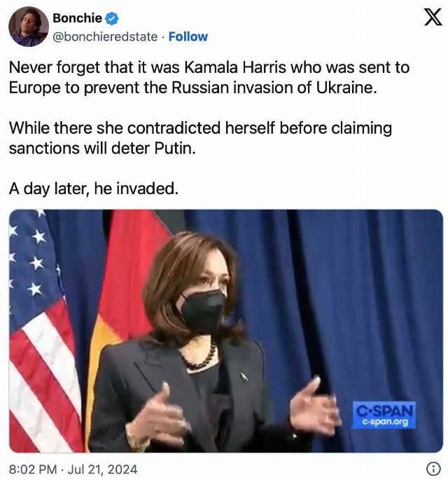Screen dimensions: 448x480
Task: Click the lapel pin on the blazer
Action: tap(244, 376)
